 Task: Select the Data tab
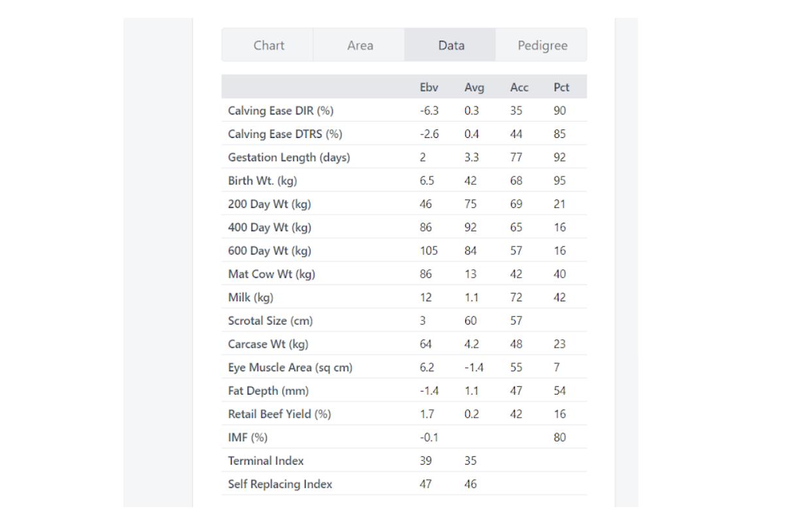pyautogui.click(x=450, y=45)
